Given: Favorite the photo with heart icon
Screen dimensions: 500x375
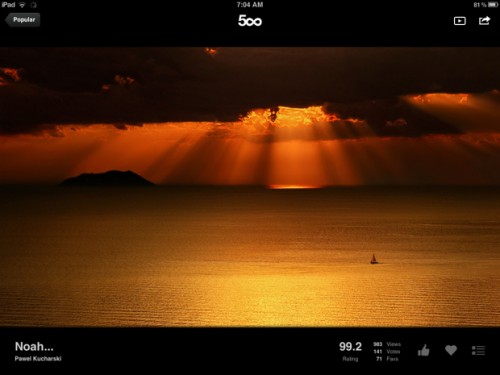Looking at the screenshot, I should (451, 350).
